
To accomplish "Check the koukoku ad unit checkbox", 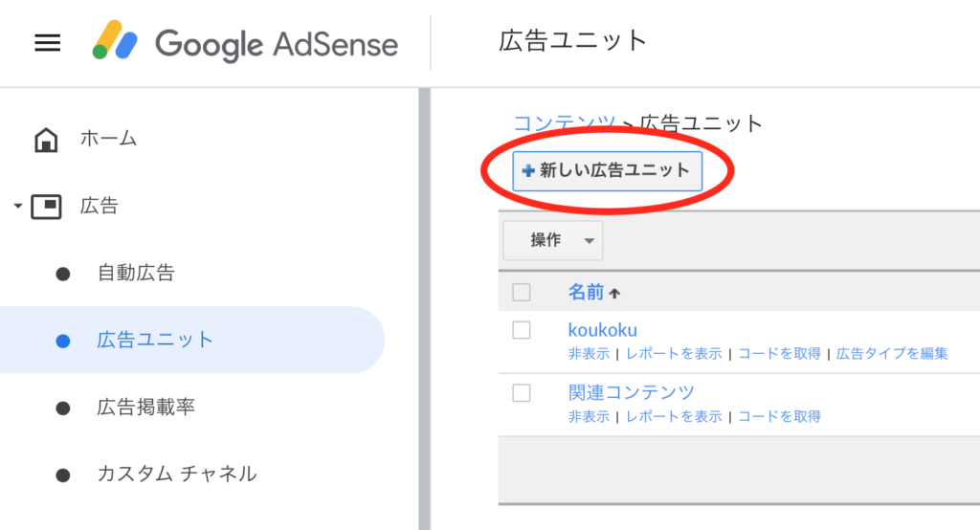I will pyautogui.click(x=522, y=329).
